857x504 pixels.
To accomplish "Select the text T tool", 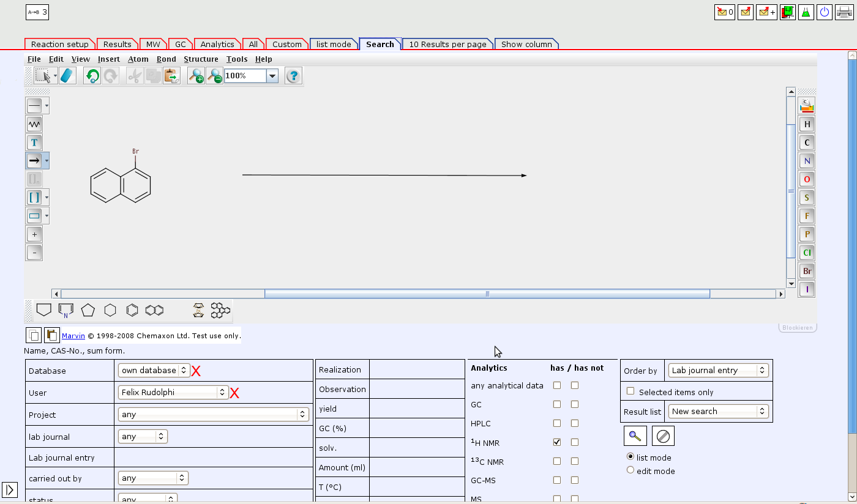I will 34,143.
